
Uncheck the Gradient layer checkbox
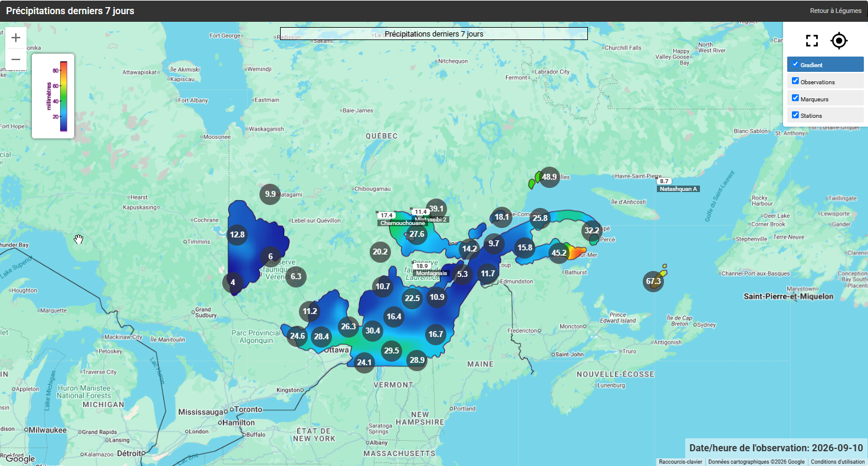pyautogui.click(x=795, y=64)
